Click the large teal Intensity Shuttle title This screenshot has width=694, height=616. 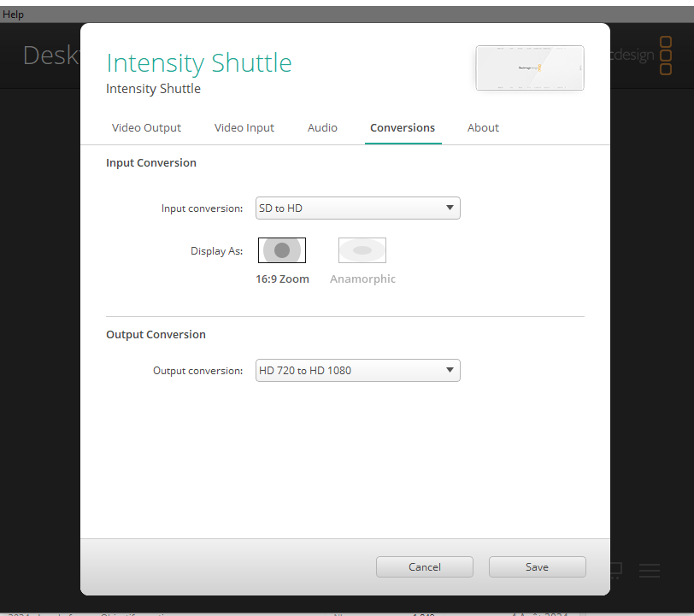(199, 63)
